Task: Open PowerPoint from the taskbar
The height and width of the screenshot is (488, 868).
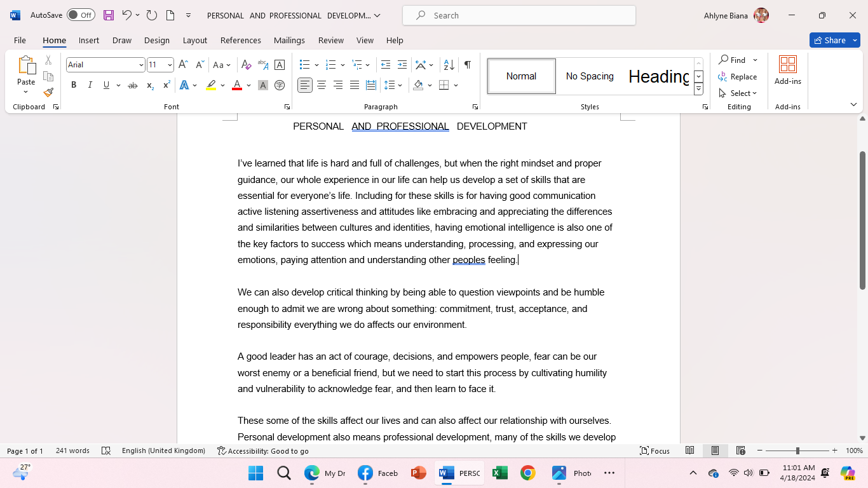Action: tap(418, 473)
